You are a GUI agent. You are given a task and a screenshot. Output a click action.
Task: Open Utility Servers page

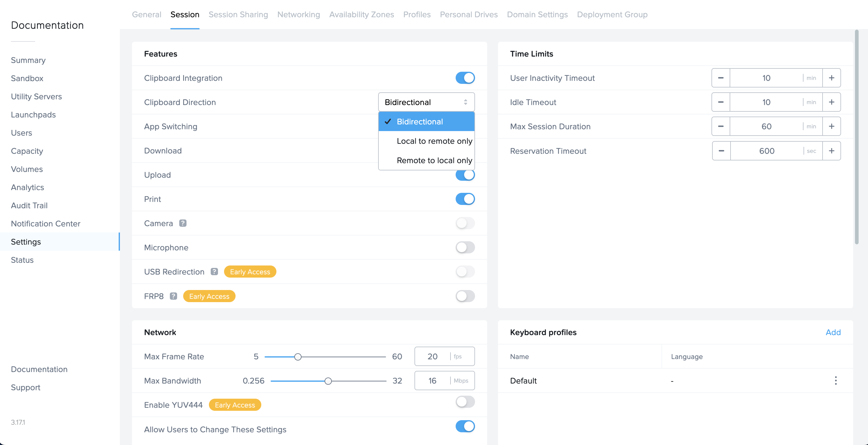36,96
